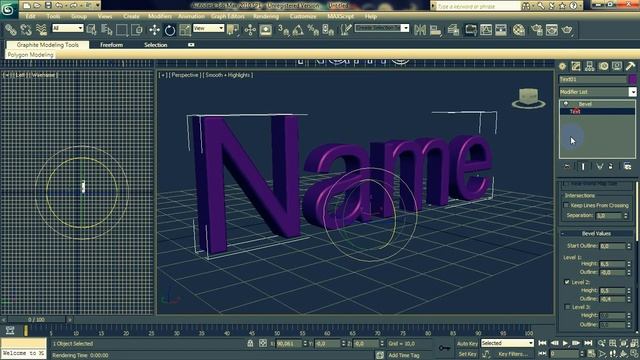The height and width of the screenshot is (360, 640).
Task: Click the Save File icon in quick access toolbar
Action: click(x=48, y=6)
